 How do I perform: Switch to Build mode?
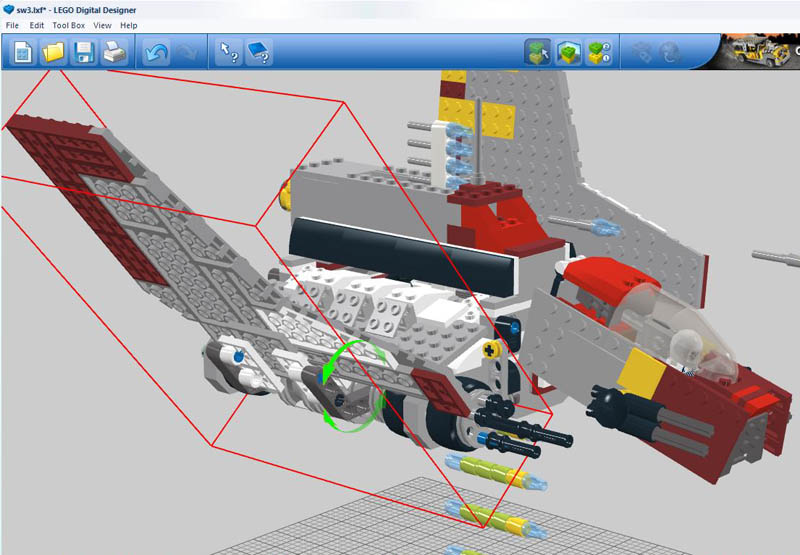[x=538, y=52]
